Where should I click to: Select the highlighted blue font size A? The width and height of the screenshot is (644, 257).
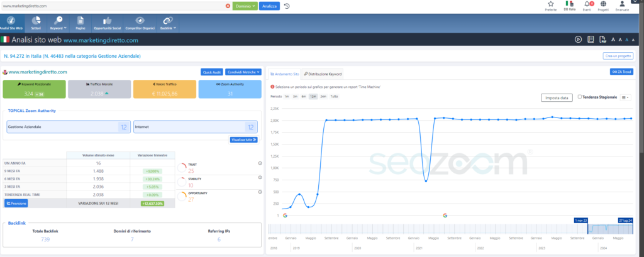click(627, 40)
